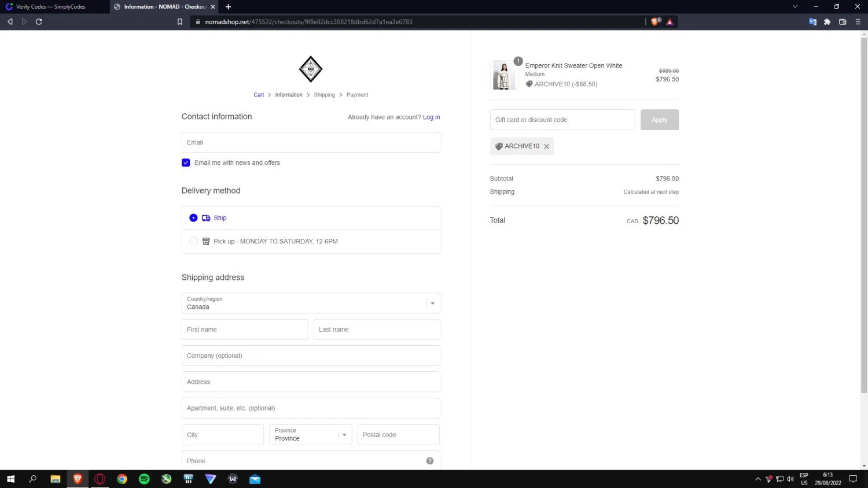The height and width of the screenshot is (488, 868).
Task: Open Opera browser from the taskbar
Action: (x=100, y=479)
